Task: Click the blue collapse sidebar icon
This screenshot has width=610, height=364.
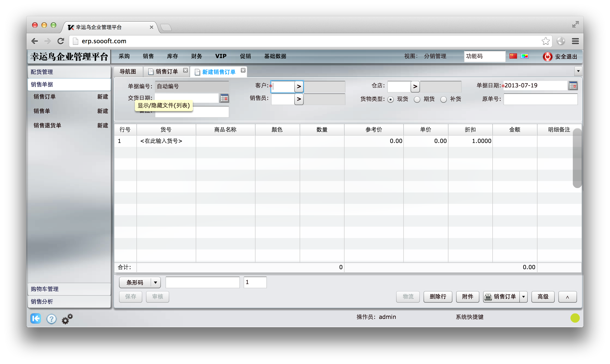Action: click(36, 319)
